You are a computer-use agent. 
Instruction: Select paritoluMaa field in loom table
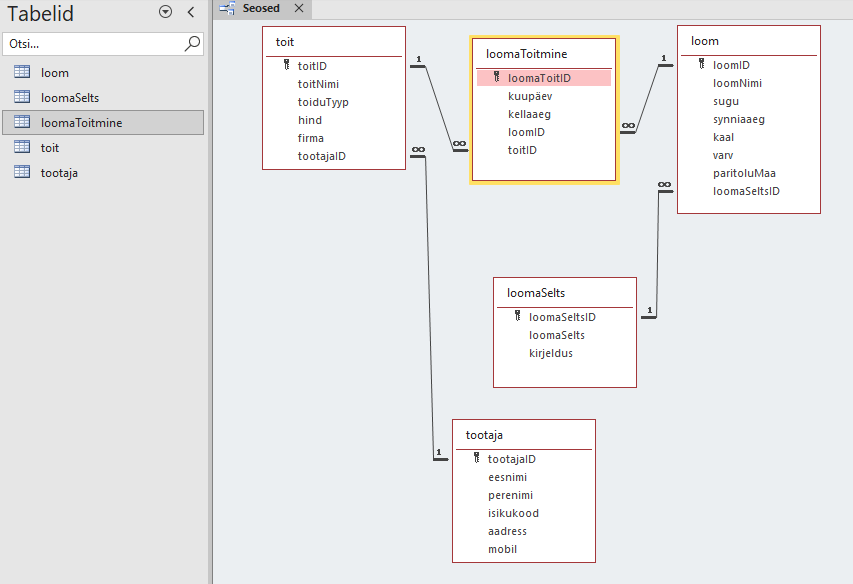744,173
